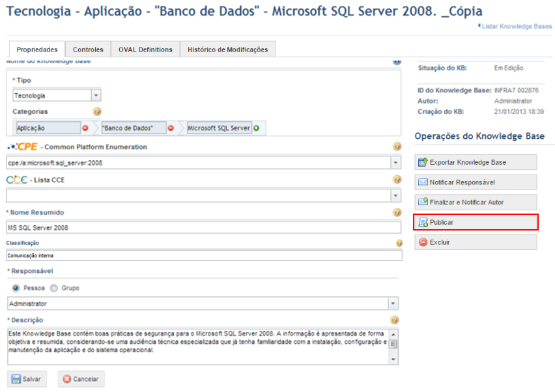Click the Autor value Administrator
Screen dimensions: 555x392
pyautogui.click(x=513, y=101)
